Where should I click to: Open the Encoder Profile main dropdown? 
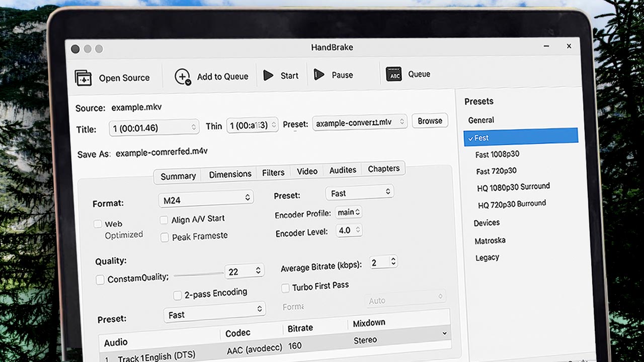point(349,212)
